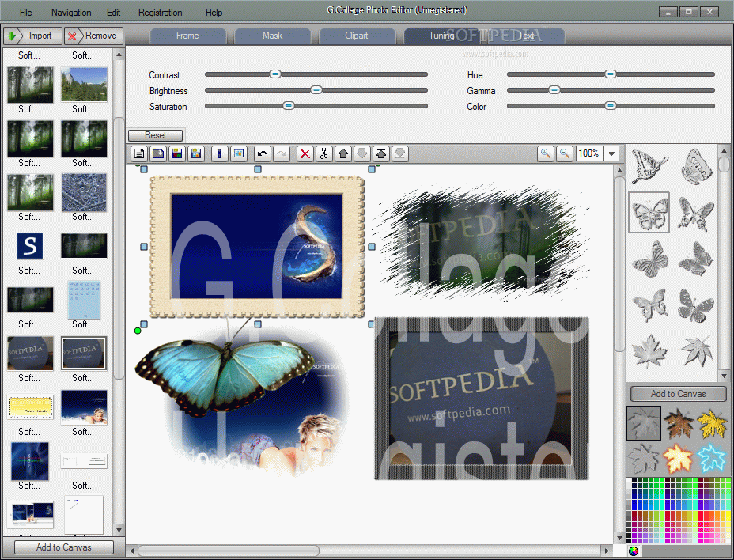Move selected item up one layer

coord(343,153)
